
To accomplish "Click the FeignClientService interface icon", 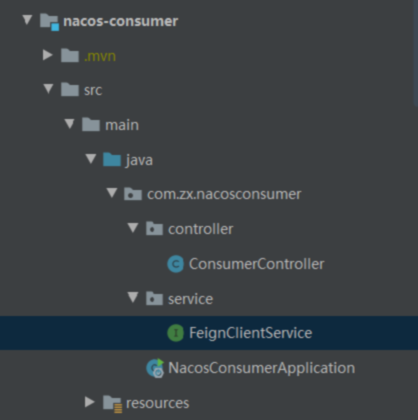I will coord(176,333).
